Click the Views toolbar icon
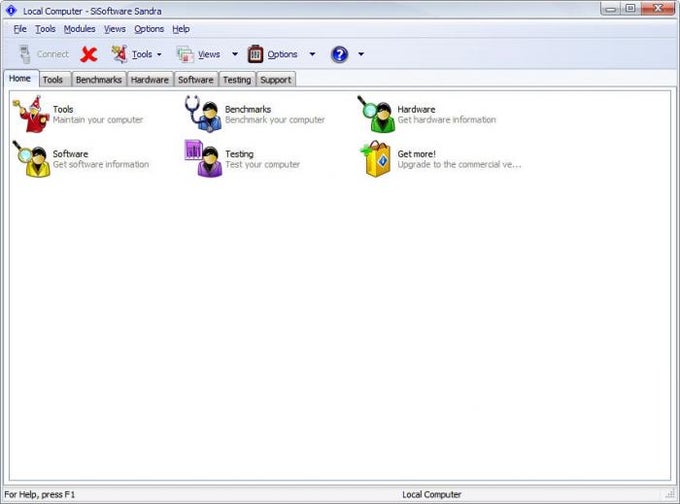The width and height of the screenshot is (680, 504). (x=186, y=54)
